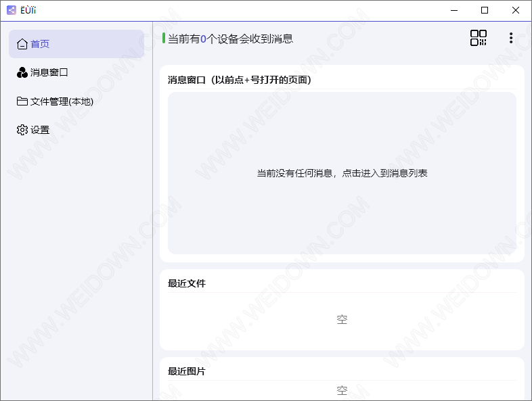Viewport: 532px width, 401px height.
Task: Click the home house icon in sidebar
Action: [x=22, y=44]
